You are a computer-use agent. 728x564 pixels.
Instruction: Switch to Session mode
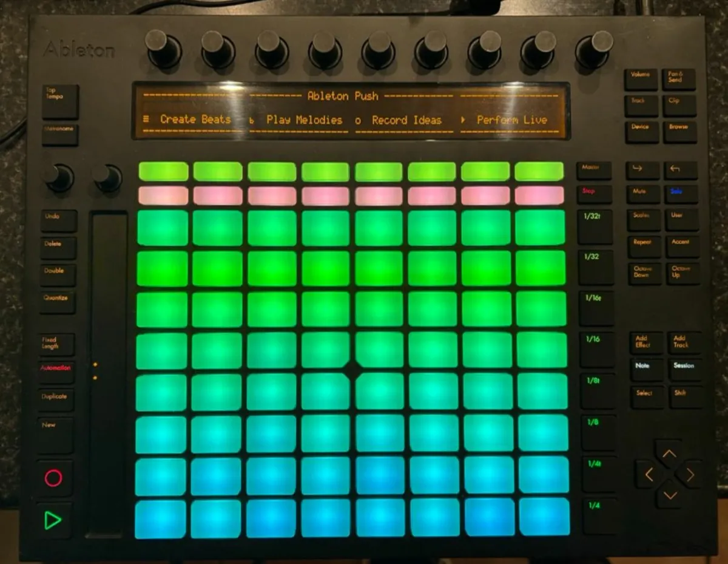coord(685,366)
